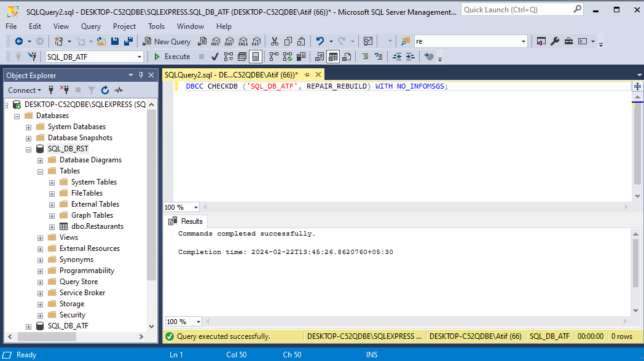Click the Cut scissors icon
The height and width of the screenshot is (361, 644).
click(x=274, y=41)
